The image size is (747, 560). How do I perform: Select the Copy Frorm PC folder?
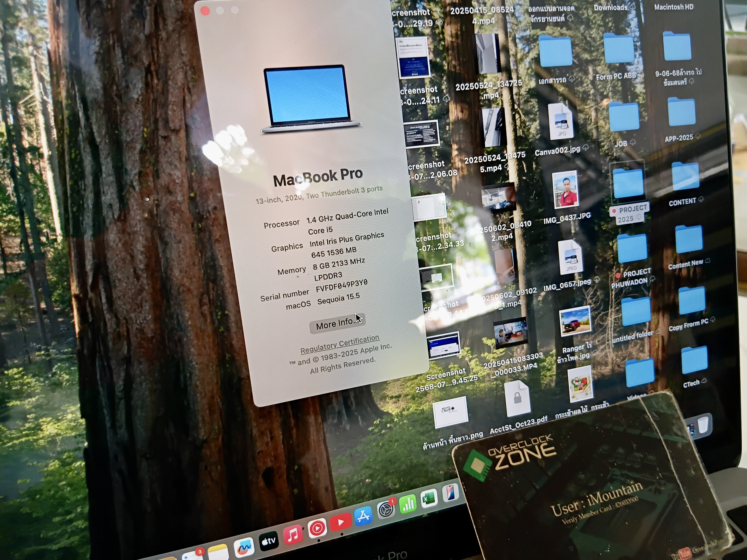click(x=692, y=300)
